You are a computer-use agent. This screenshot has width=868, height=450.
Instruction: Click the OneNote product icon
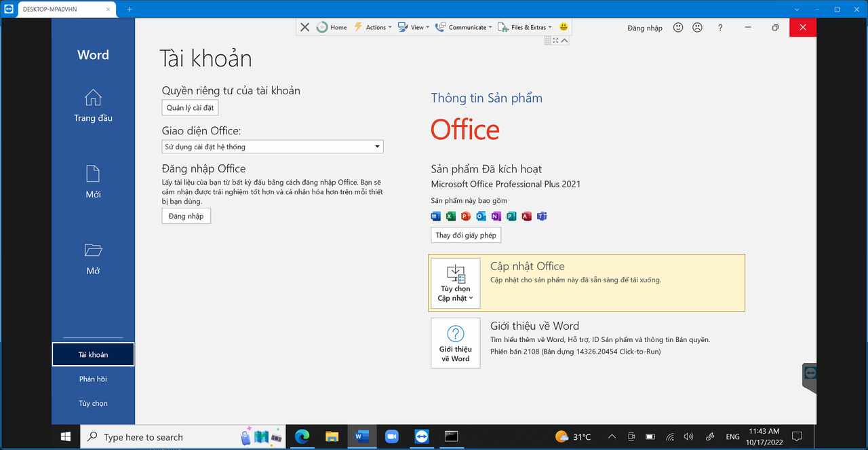tap(496, 217)
